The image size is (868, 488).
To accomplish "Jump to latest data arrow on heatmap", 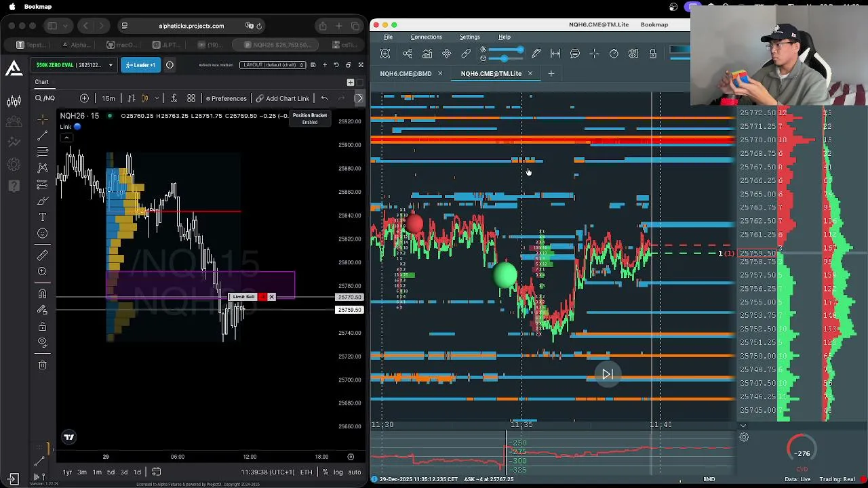I will point(608,374).
